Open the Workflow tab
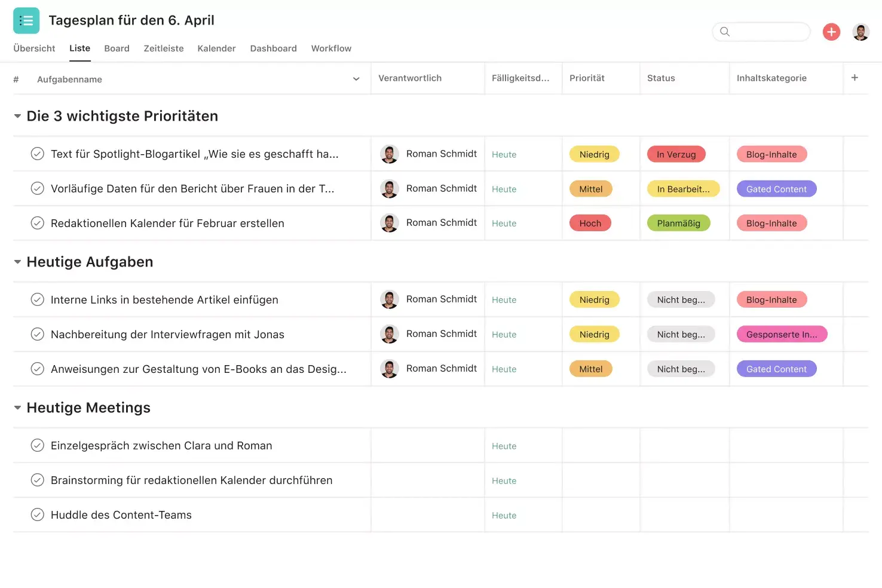The height and width of the screenshot is (588, 882). point(331,48)
